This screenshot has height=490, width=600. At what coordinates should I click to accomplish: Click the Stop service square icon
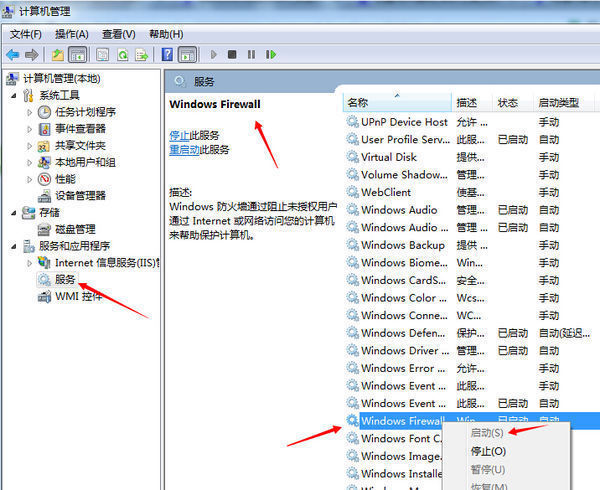point(232,54)
